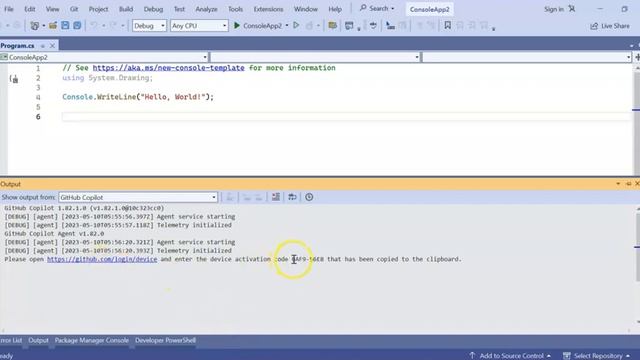Screen dimensions: 640x360
Task: Click the window layout toolbar icon
Action: (349, 26)
